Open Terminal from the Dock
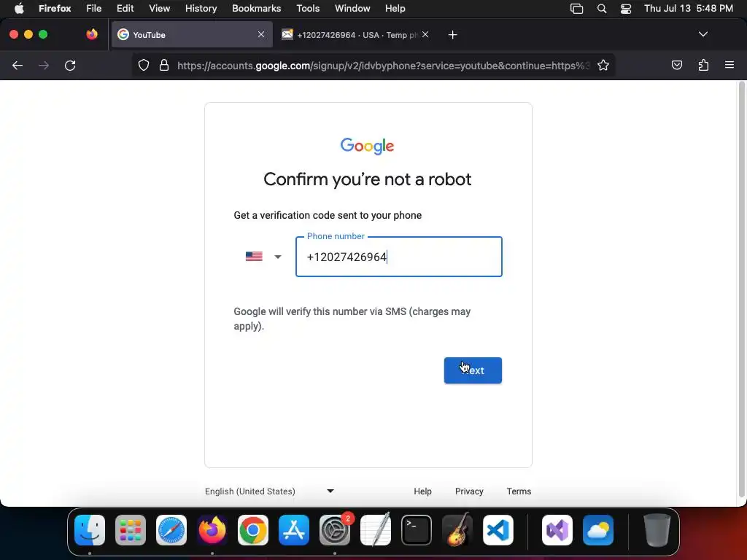Image resolution: width=747 pixels, height=560 pixels. pos(417,530)
